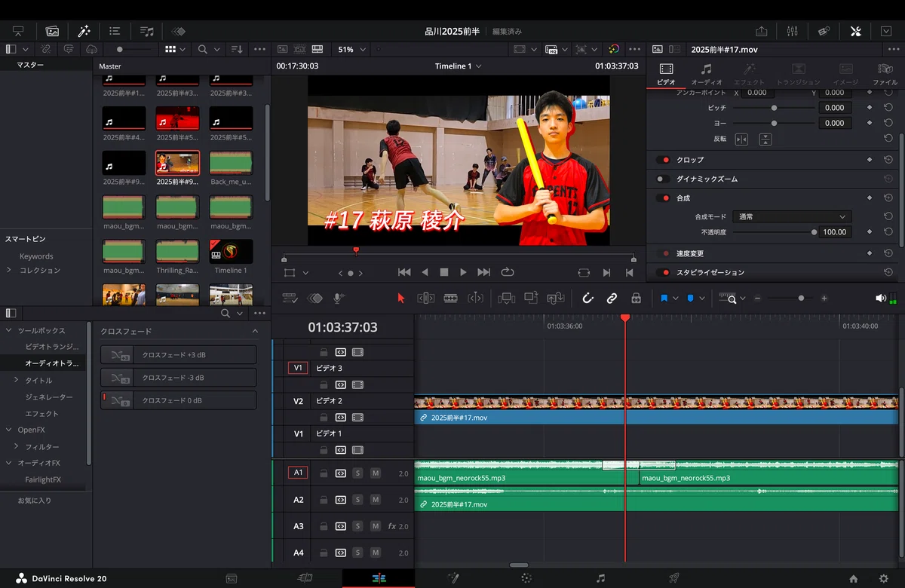Viewport: 905px width, 588px height.
Task: Solo audio track A2
Action: point(358,500)
